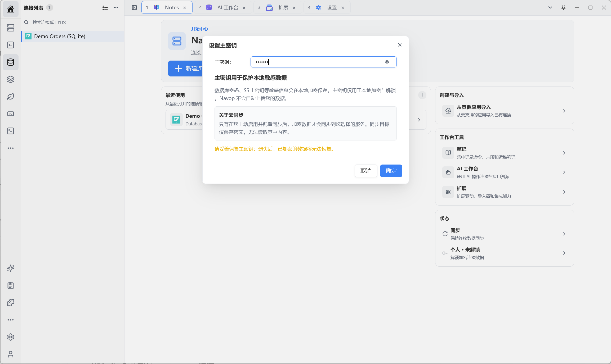
Task: Expand the 从其他应用导入 row chevron
Action: pos(564,111)
